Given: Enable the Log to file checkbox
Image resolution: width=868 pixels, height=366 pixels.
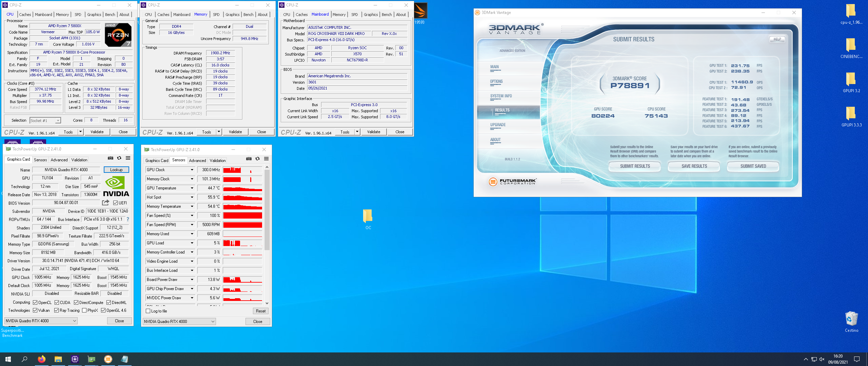Looking at the screenshot, I should click(x=148, y=311).
